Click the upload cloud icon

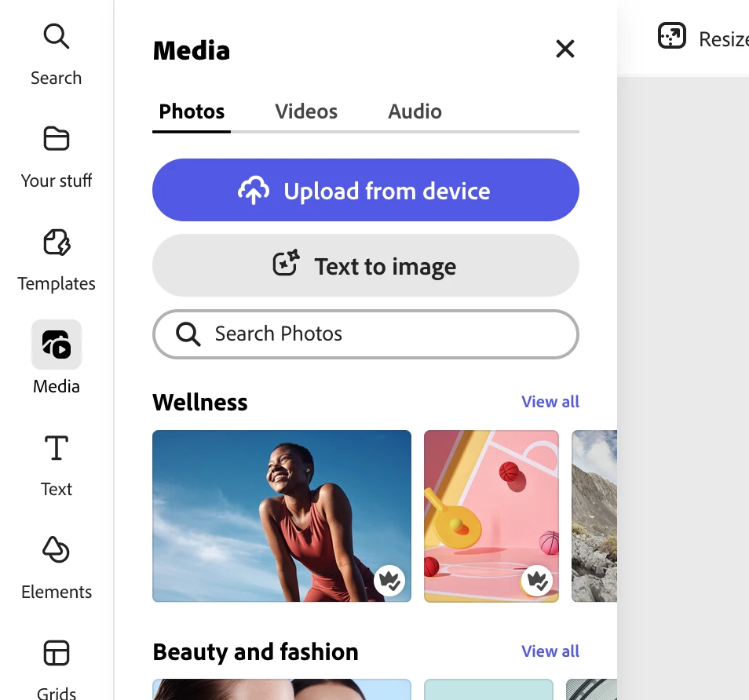coord(254,191)
